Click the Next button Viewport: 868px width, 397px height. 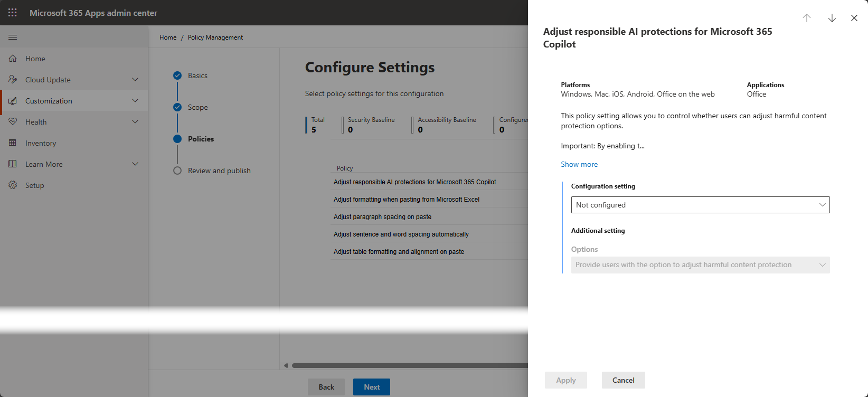372,387
